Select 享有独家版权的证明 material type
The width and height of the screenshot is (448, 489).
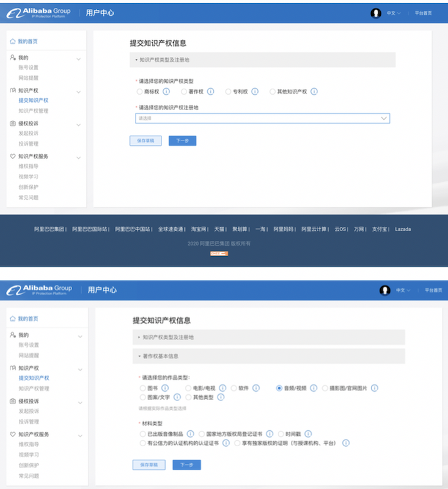pyautogui.click(x=238, y=443)
